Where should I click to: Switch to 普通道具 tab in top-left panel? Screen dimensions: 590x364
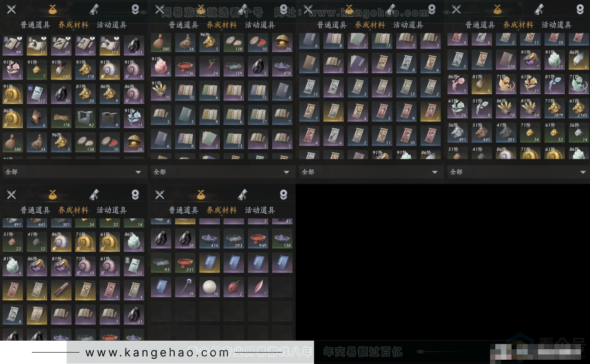(35, 25)
